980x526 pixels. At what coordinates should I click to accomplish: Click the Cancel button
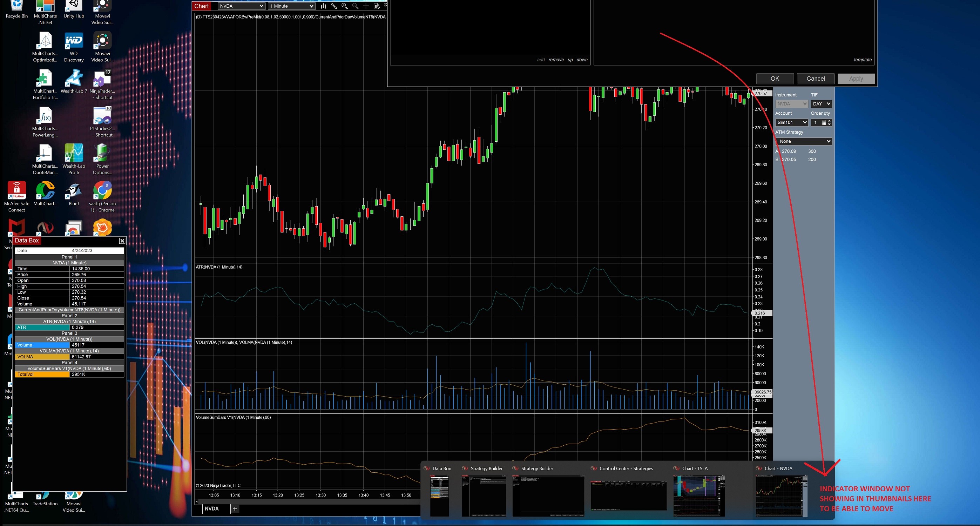(815, 79)
